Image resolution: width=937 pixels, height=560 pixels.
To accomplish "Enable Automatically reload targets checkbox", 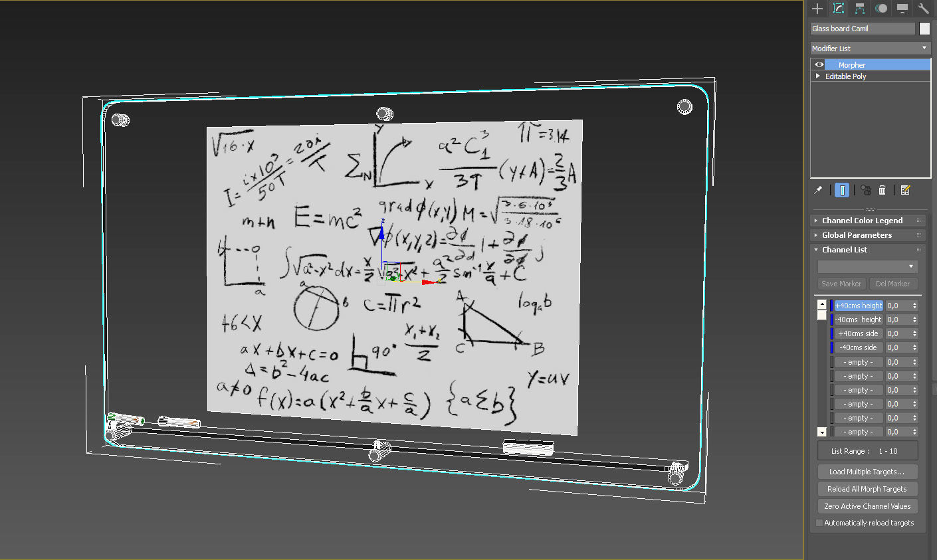I will tap(819, 523).
